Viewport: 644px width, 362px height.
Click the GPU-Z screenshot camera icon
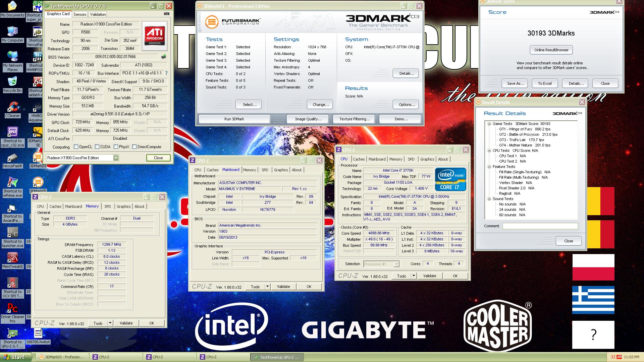point(166,14)
